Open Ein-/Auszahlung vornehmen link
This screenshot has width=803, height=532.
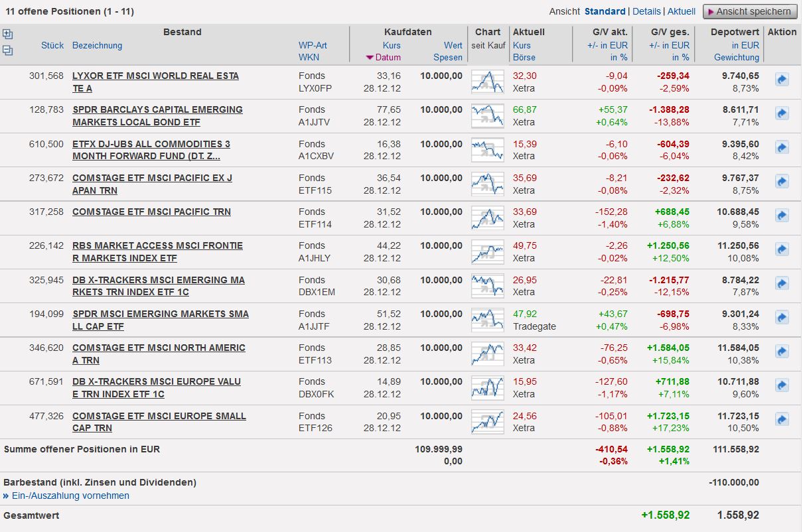click(70, 496)
